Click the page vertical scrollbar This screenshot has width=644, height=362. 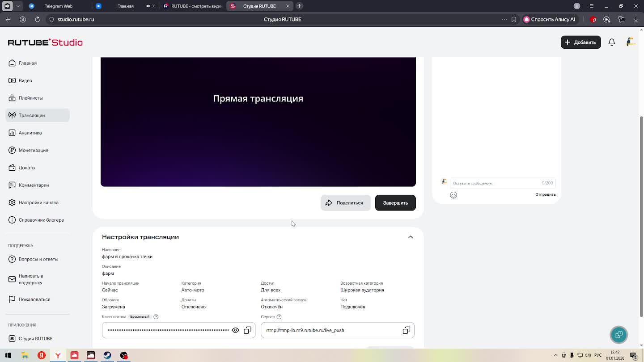641,217
